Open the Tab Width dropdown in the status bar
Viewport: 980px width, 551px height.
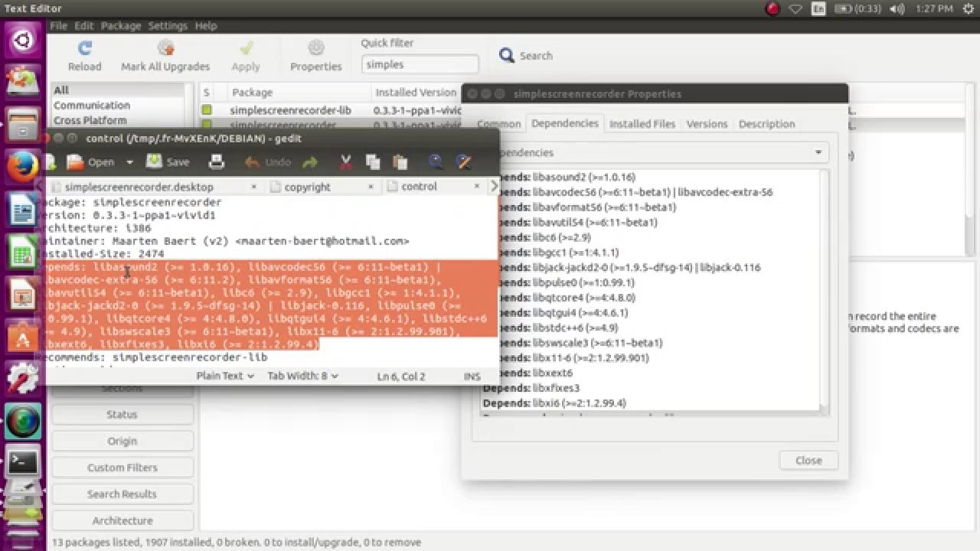(x=302, y=376)
